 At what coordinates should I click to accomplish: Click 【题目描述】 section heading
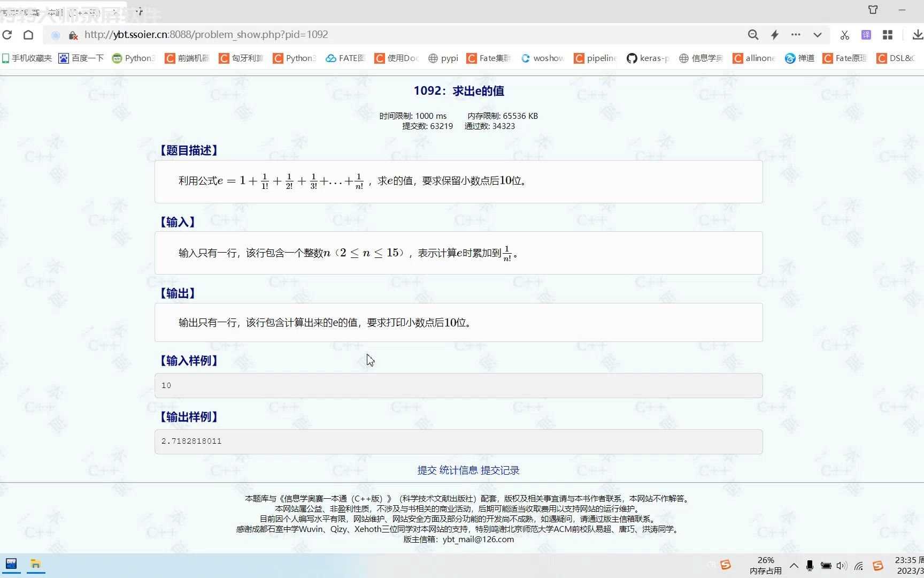189,150
